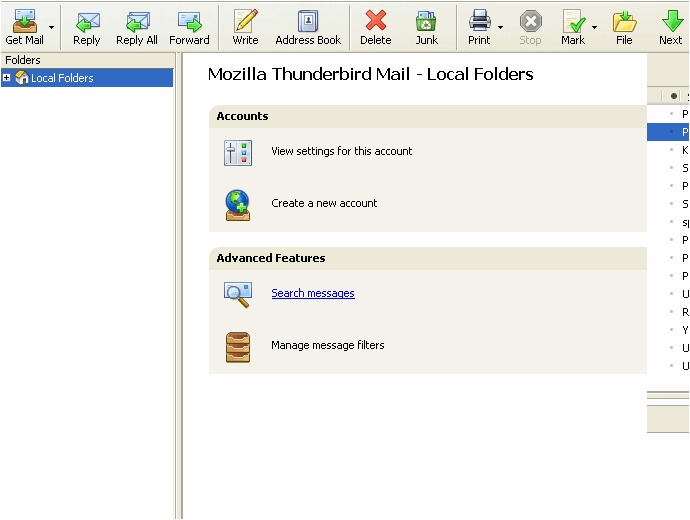The height and width of the screenshot is (520, 690).
Task: Select message row starting with Y
Action: point(668,330)
